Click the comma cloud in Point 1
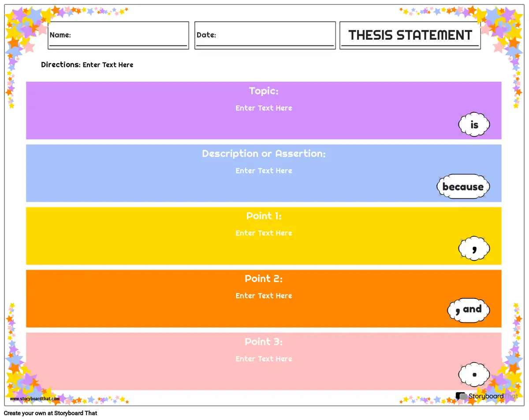This screenshot has width=529, height=420. click(474, 249)
